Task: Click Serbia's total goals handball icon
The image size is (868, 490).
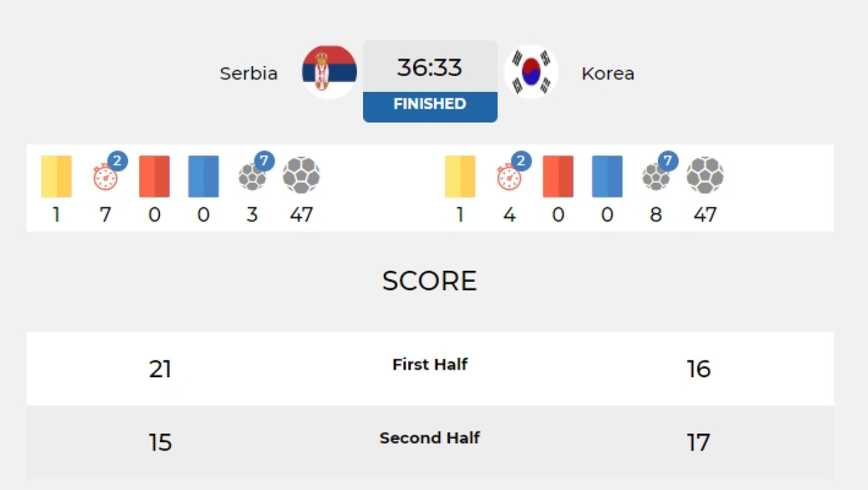Action: coord(301,175)
